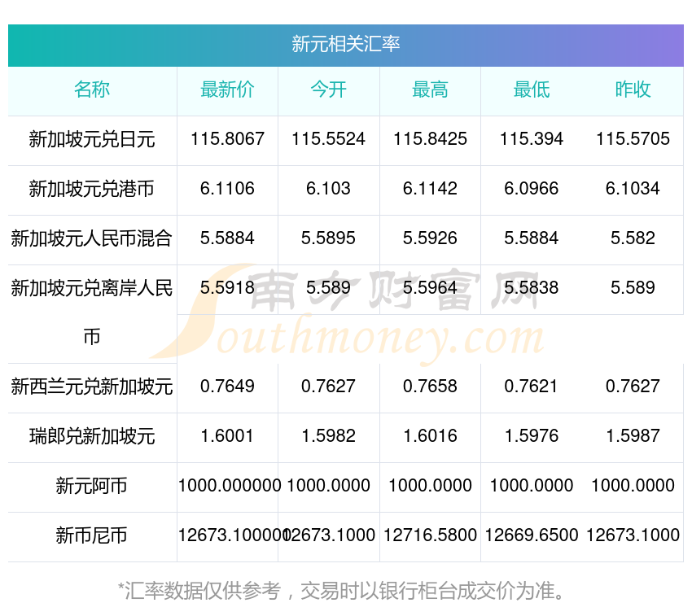Select the value 115.8067
Screen dimensions: 692x616
coord(227,139)
